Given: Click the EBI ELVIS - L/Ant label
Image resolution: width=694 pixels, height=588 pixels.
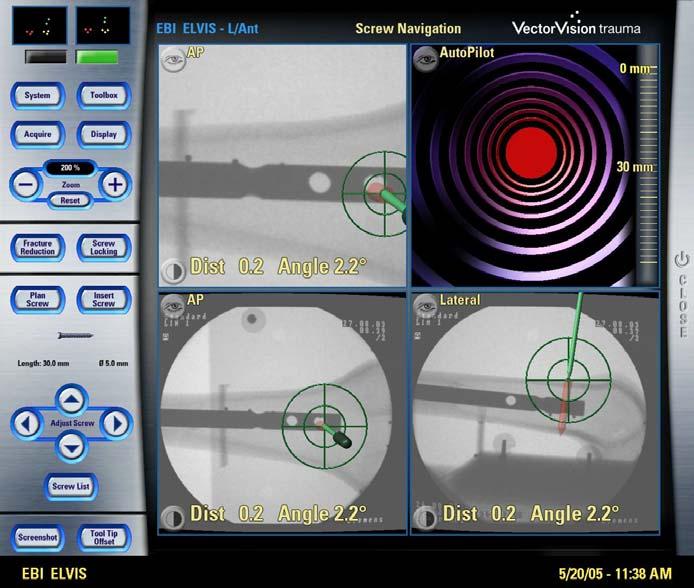Looking at the screenshot, I should (207, 29).
